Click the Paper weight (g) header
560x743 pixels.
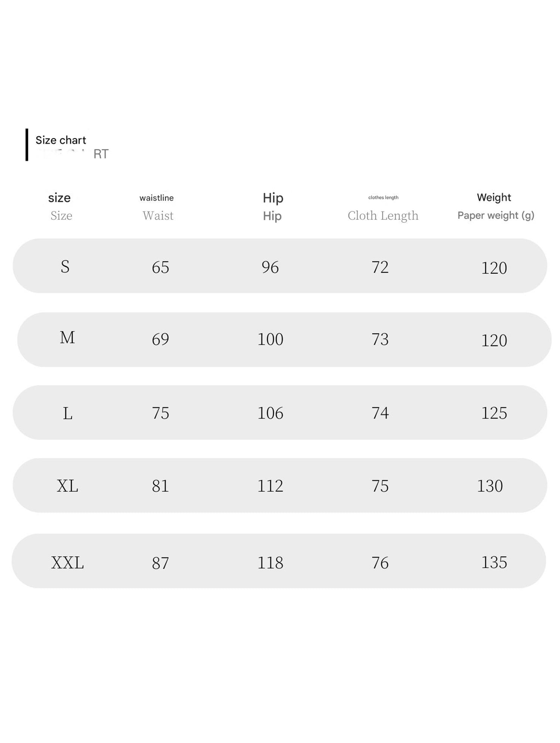[496, 215]
